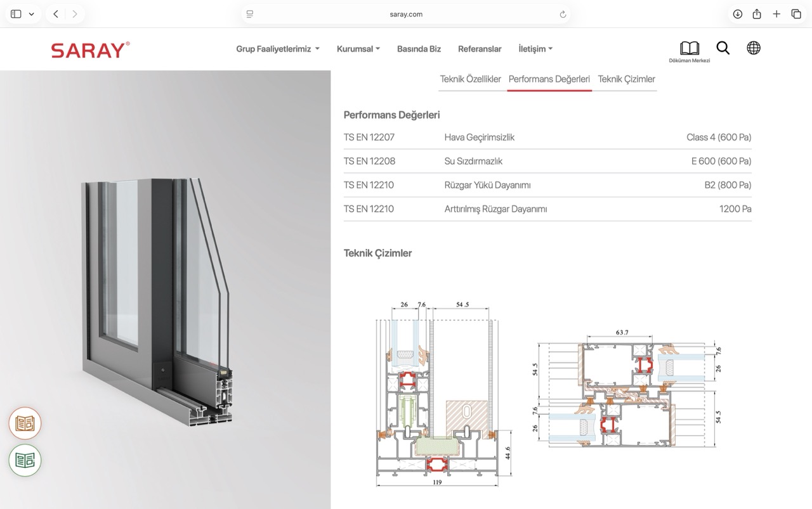
Task: Open the İletişim dropdown menu
Action: pyautogui.click(x=535, y=49)
